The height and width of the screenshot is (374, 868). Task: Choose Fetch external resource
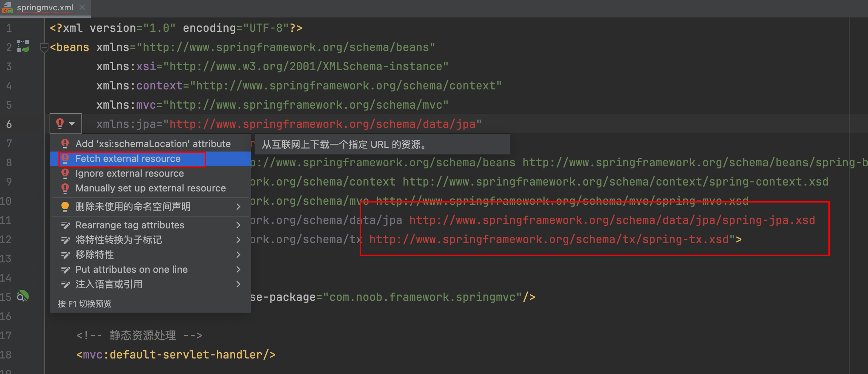point(151,159)
